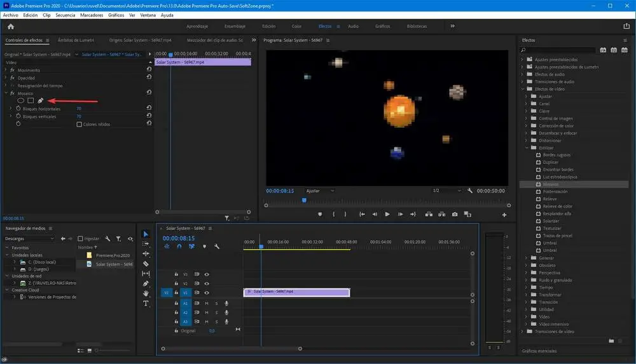
Task: Select the Type tool in the toolbar
Action: (146, 304)
